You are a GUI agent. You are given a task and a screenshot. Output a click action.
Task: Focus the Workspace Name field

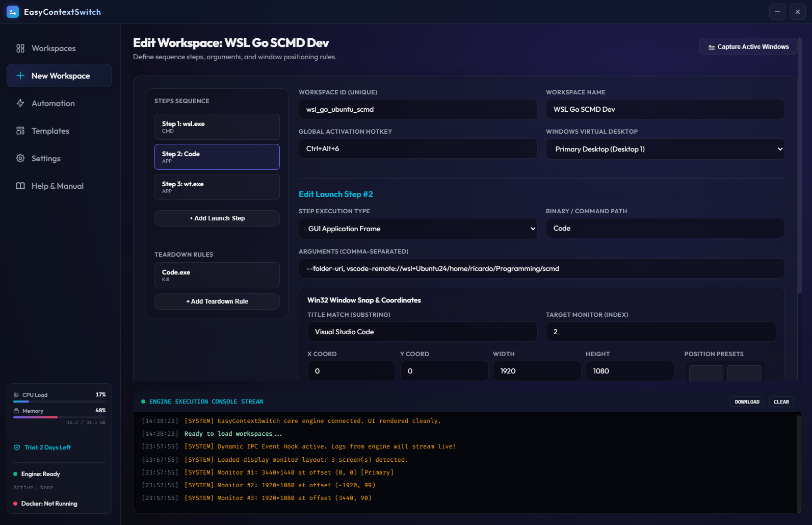[665, 109]
